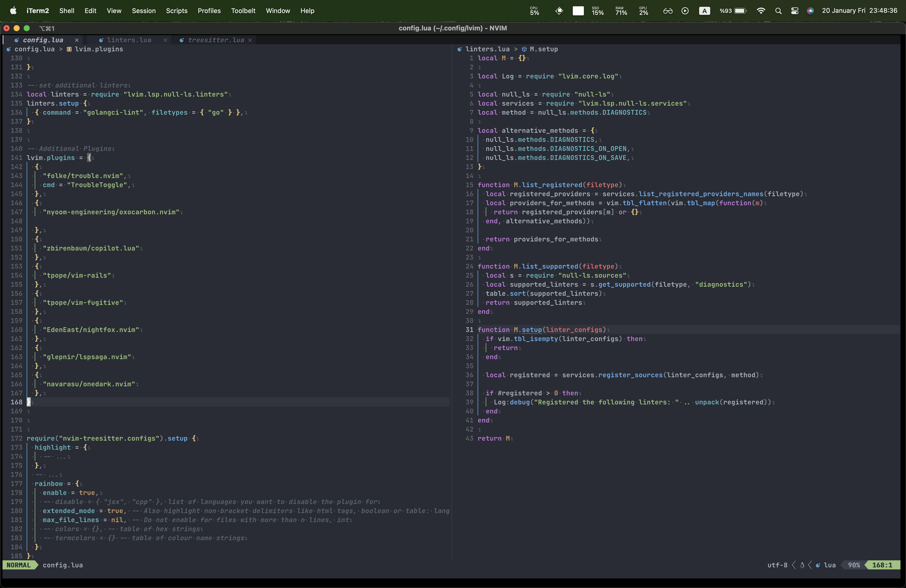Click the Linux penguin icon in statusline
906x588 pixels.
pyautogui.click(x=802, y=565)
